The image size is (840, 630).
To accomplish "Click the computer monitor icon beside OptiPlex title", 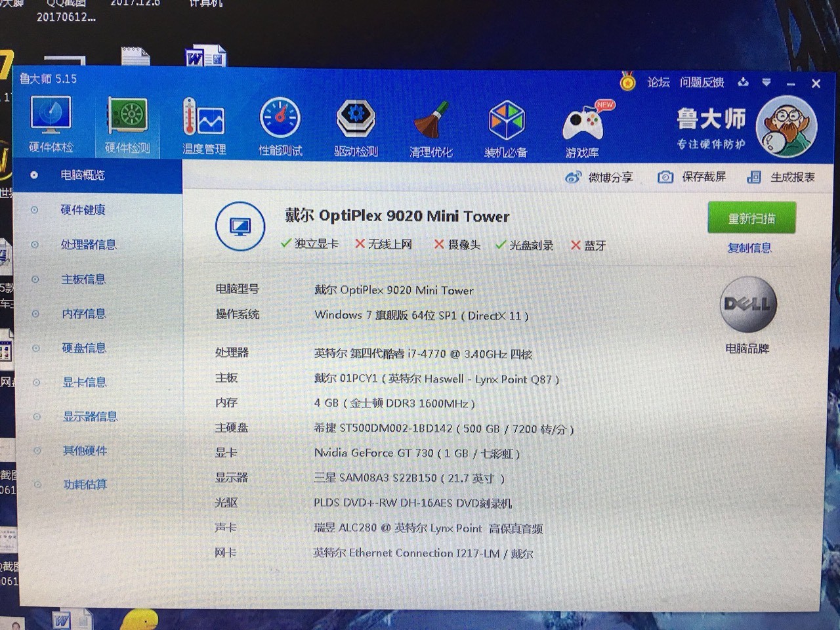I will 240,227.
